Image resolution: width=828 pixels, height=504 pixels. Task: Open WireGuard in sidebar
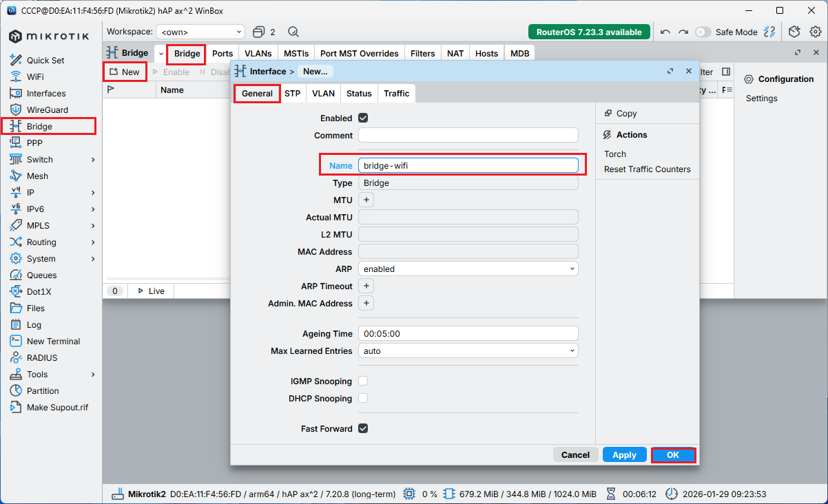(48, 110)
